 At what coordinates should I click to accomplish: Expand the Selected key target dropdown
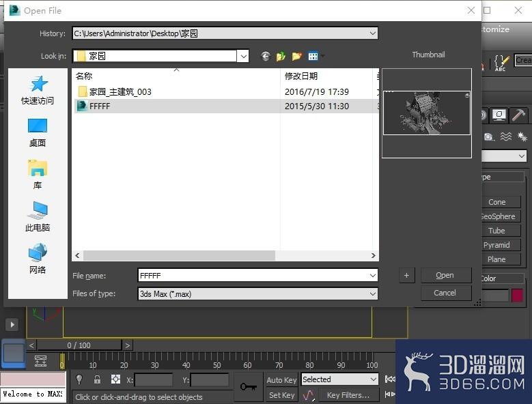pos(374,379)
